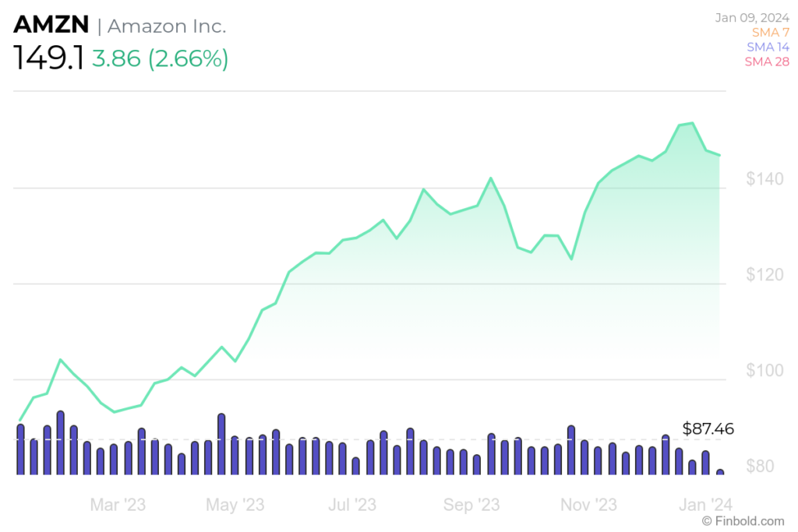The image size is (798, 532).
Task: Click the $100 axis label
Action: 764,370
